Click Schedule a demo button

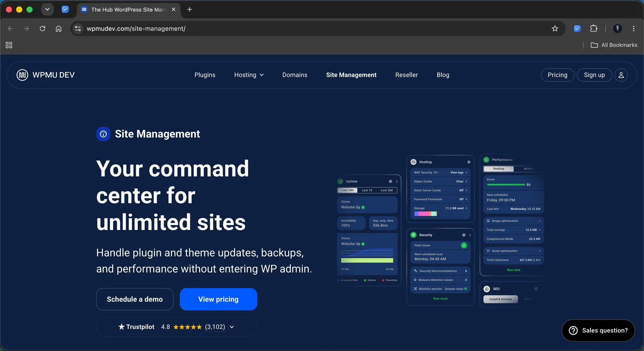click(x=135, y=299)
